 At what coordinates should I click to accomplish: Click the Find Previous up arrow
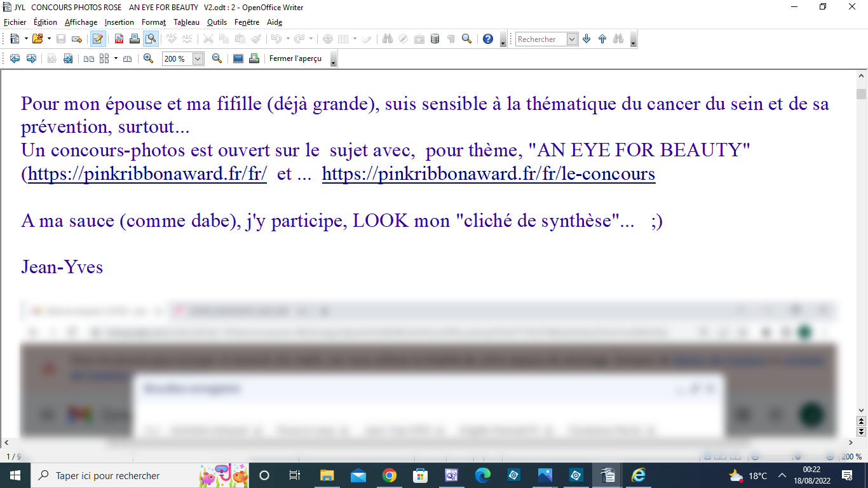(x=602, y=39)
